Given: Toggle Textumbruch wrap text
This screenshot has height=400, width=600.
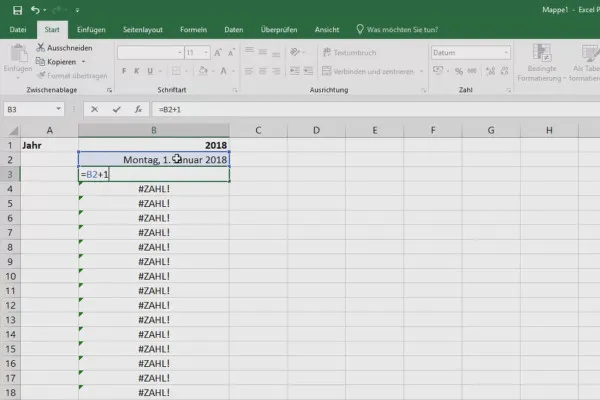Looking at the screenshot, I should pos(349,52).
